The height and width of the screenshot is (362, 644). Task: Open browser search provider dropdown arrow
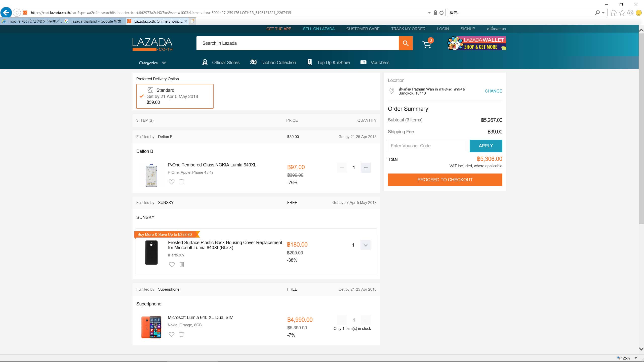pos(603,13)
